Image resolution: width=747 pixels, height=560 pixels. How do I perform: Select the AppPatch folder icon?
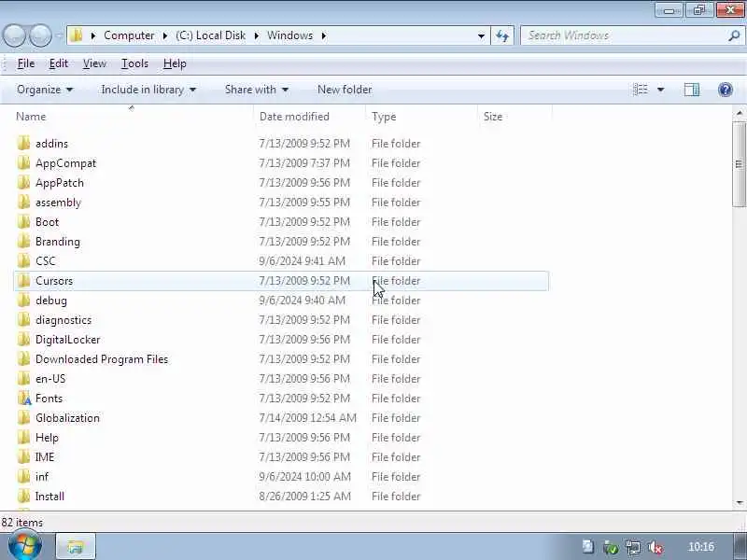coord(23,182)
